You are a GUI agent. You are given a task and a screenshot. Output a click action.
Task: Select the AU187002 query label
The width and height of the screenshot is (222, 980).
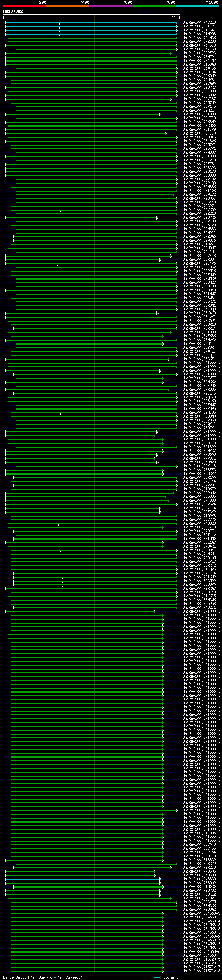(x=13, y=11)
